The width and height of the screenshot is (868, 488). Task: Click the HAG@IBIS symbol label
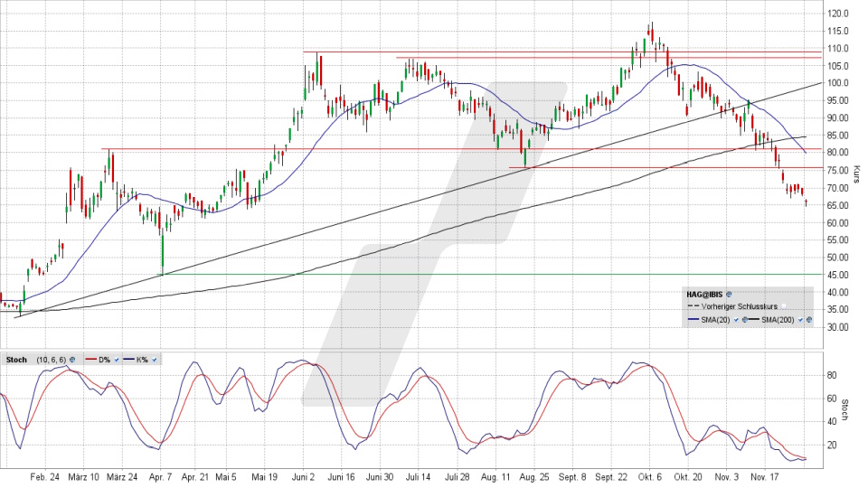[703, 295]
